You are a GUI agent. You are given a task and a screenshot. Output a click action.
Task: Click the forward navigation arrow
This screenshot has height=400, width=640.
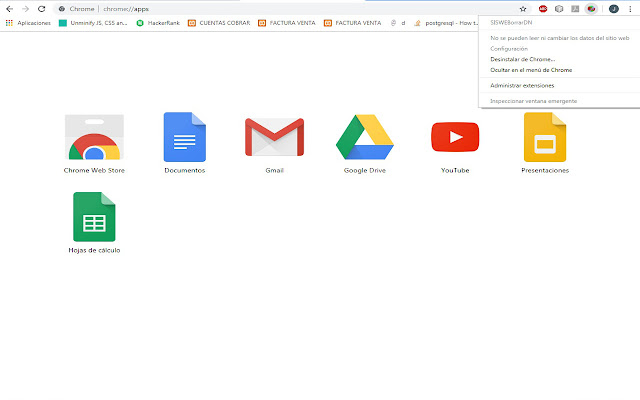pyautogui.click(x=25, y=9)
